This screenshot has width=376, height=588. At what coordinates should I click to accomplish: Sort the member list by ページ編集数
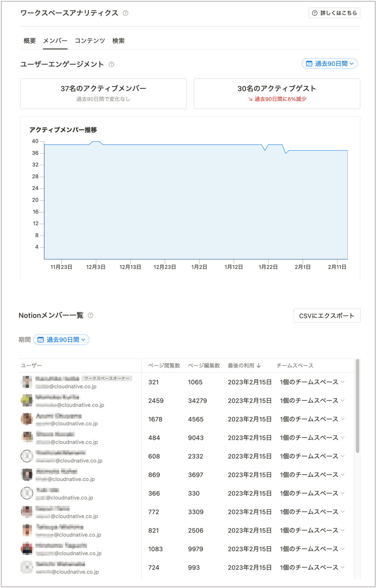coord(203,365)
